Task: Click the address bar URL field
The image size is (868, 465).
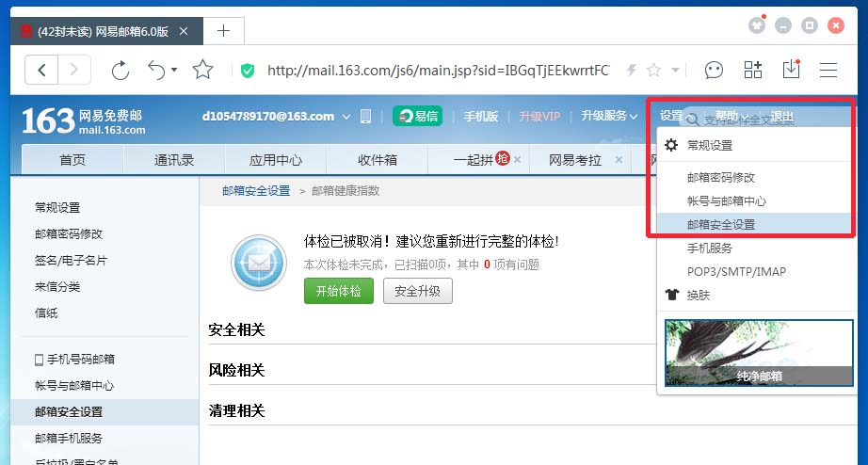Action: tap(438, 71)
